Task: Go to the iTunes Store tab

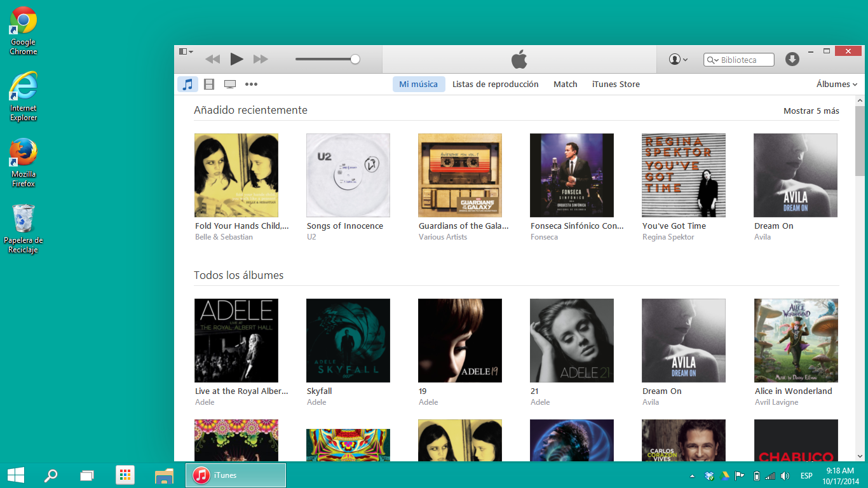Action: [616, 84]
